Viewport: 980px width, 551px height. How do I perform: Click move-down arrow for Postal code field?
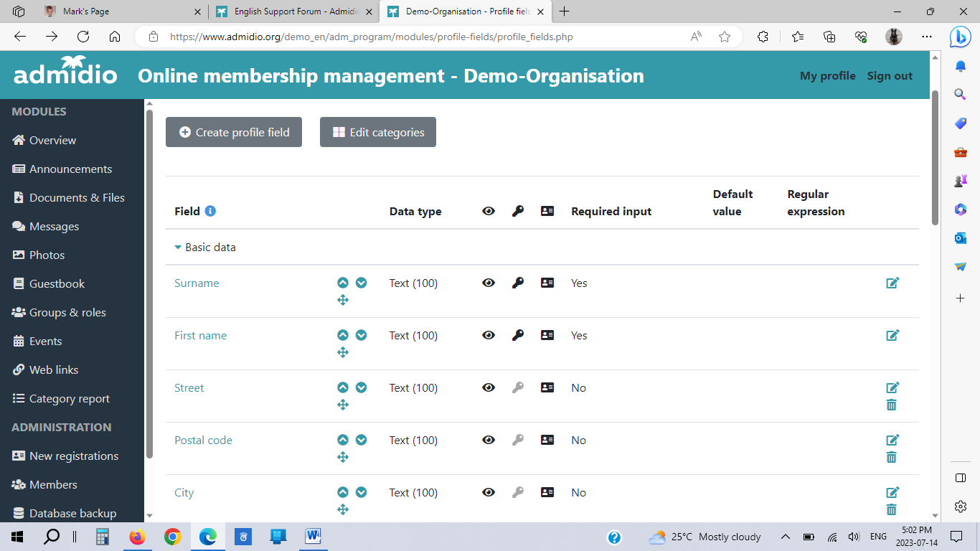(x=362, y=440)
